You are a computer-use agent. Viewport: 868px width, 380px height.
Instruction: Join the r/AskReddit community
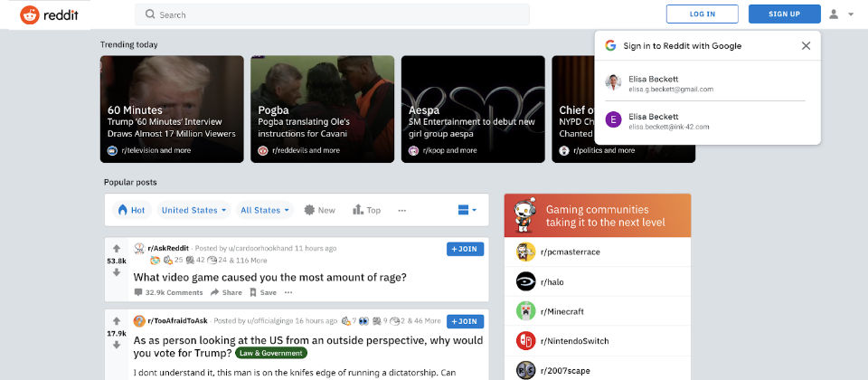click(x=465, y=248)
